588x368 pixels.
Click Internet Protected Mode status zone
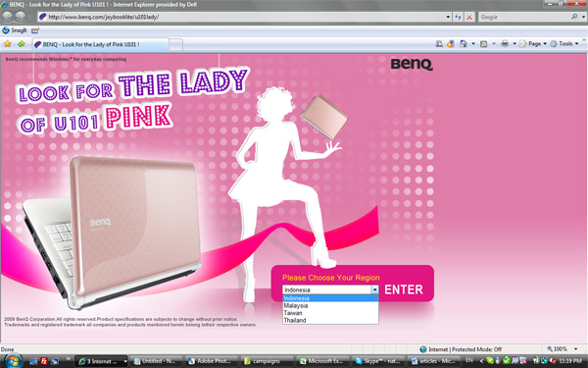tap(461, 349)
